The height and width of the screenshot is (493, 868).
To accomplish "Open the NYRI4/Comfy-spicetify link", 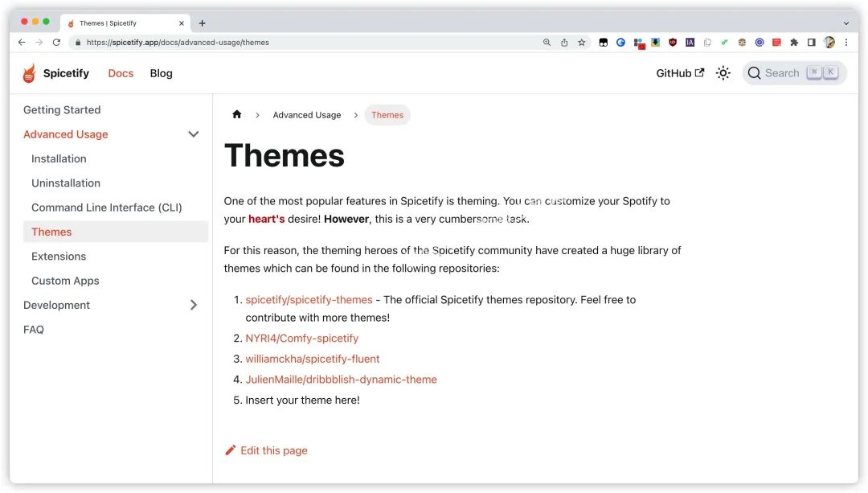I will [301, 338].
